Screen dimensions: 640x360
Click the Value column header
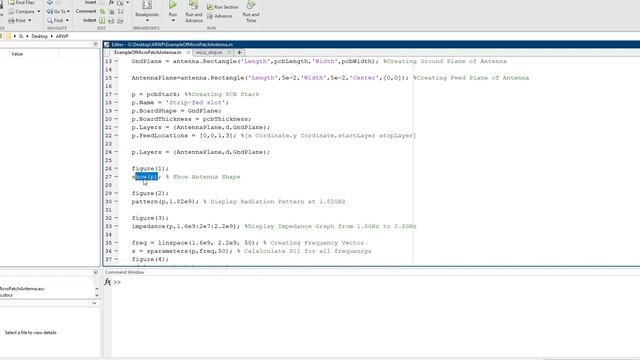(x=17, y=54)
